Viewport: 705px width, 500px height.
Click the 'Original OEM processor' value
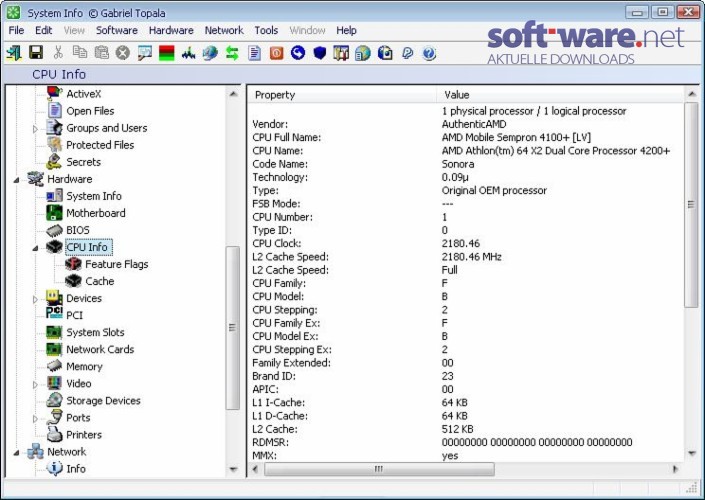coord(494,190)
